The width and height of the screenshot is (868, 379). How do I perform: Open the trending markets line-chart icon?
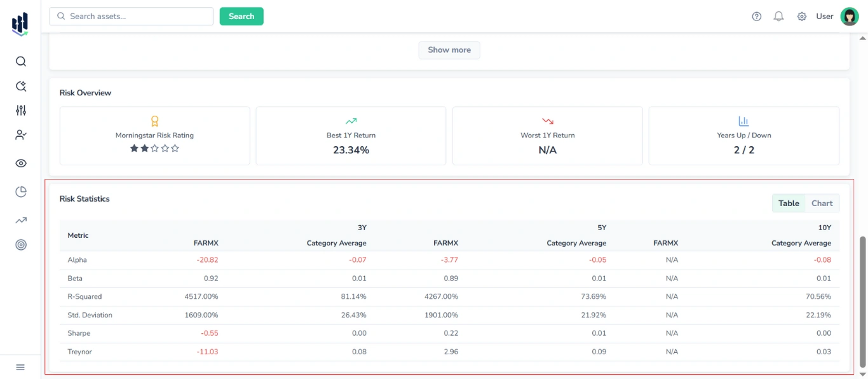[20, 219]
